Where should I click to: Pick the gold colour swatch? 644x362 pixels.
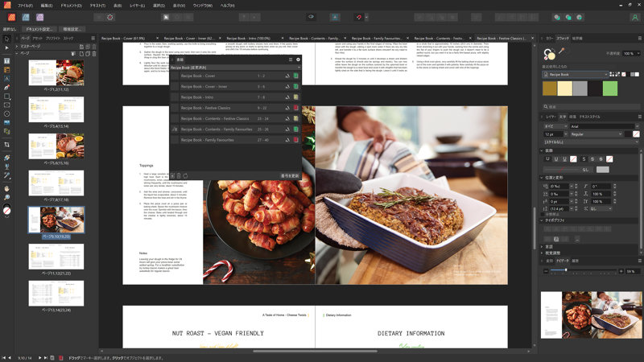550,88
